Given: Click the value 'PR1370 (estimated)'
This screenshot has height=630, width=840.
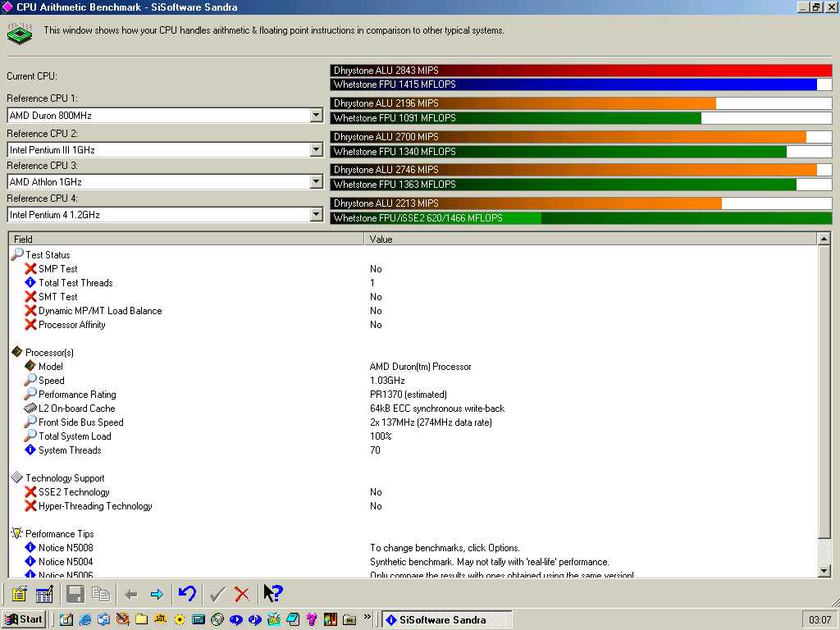Looking at the screenshot, I should pos(409,395).
